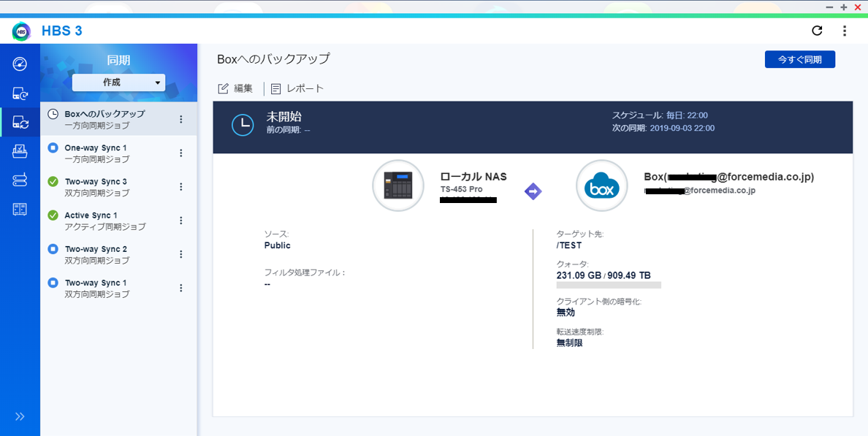Open the 作成 dropdown button
The height and width of the screenshot is (436, 868).
pos(118,83)
